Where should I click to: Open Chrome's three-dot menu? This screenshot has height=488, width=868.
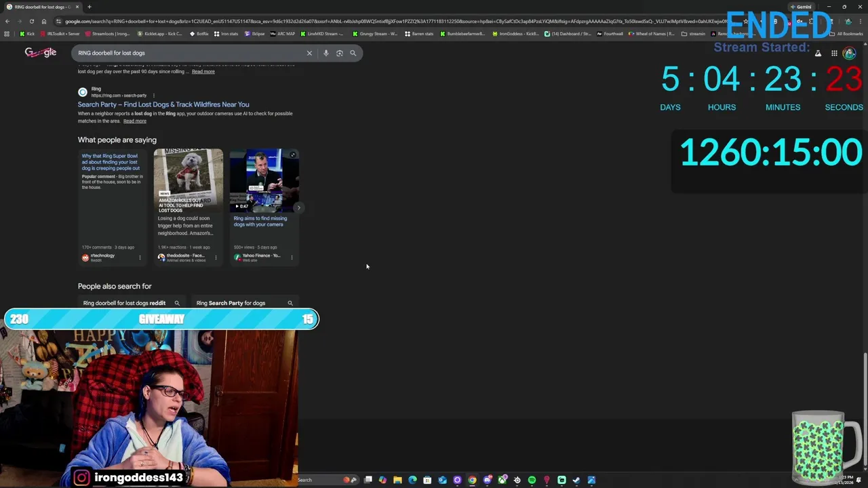[861, 21]
